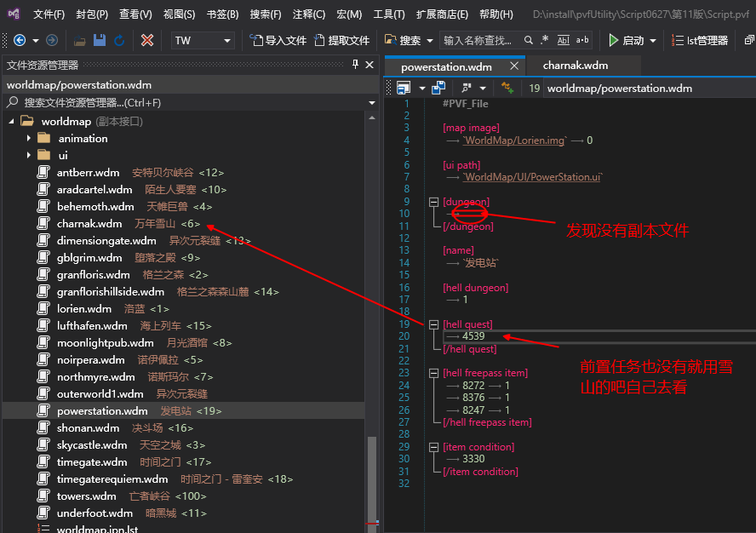This screenshot has height=533, width=756.
Task: Open the 书签(B) menu
Action: point(222,14)
